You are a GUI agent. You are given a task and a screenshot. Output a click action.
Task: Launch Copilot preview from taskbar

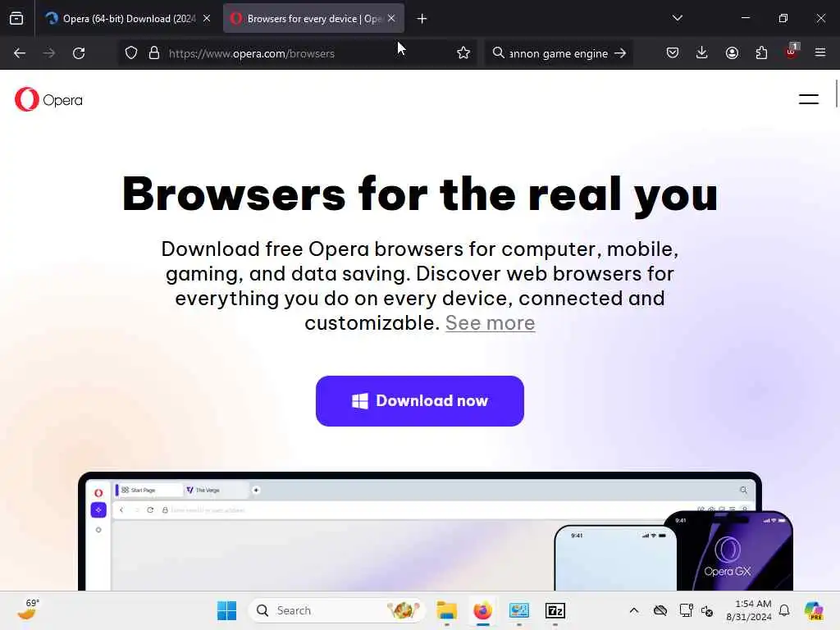(x=814, y=610)
